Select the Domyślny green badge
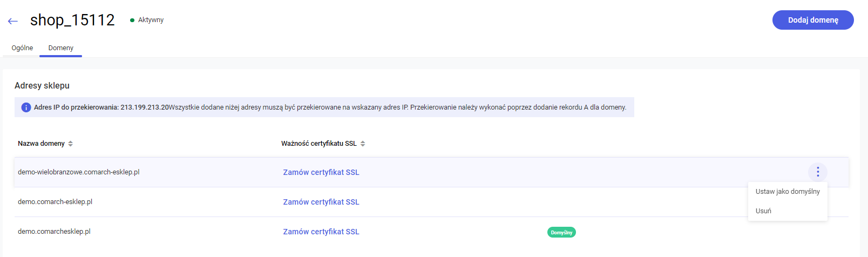868x257 pixels. click(561, 232)
